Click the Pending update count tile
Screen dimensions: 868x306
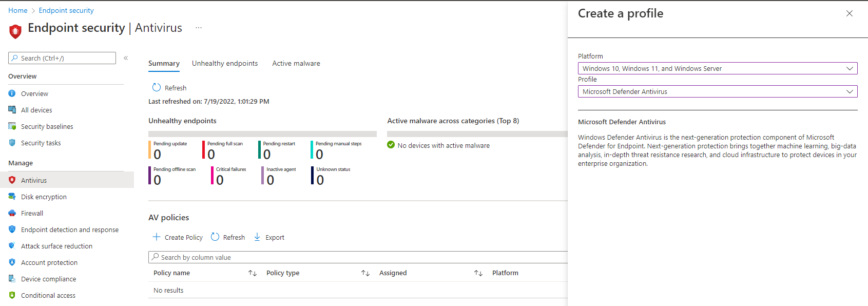pyautogui.click(x=168, y=150)
